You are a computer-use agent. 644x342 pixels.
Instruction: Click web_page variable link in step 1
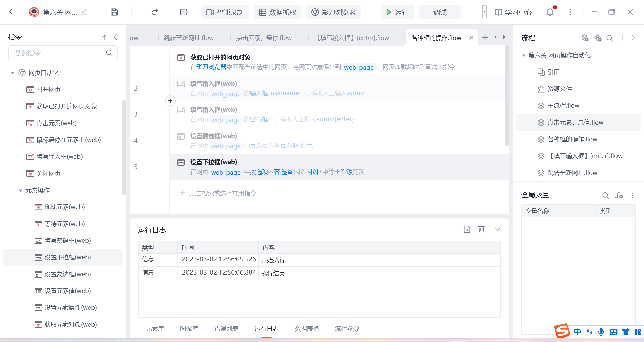click(x=359, y=67)
